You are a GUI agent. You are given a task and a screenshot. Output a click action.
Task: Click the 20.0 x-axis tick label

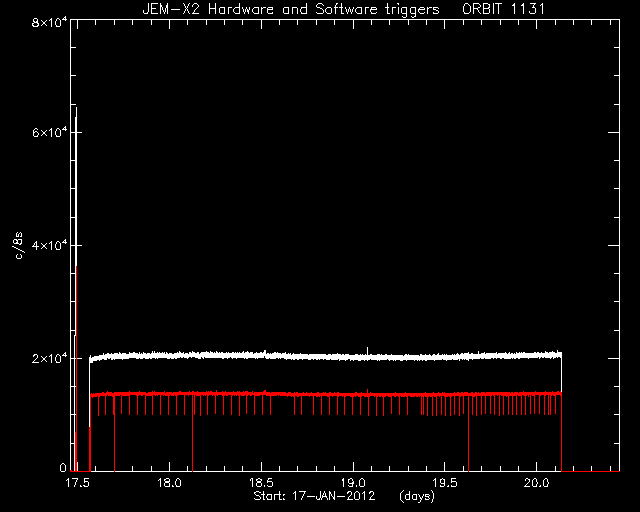click(536, 483)
